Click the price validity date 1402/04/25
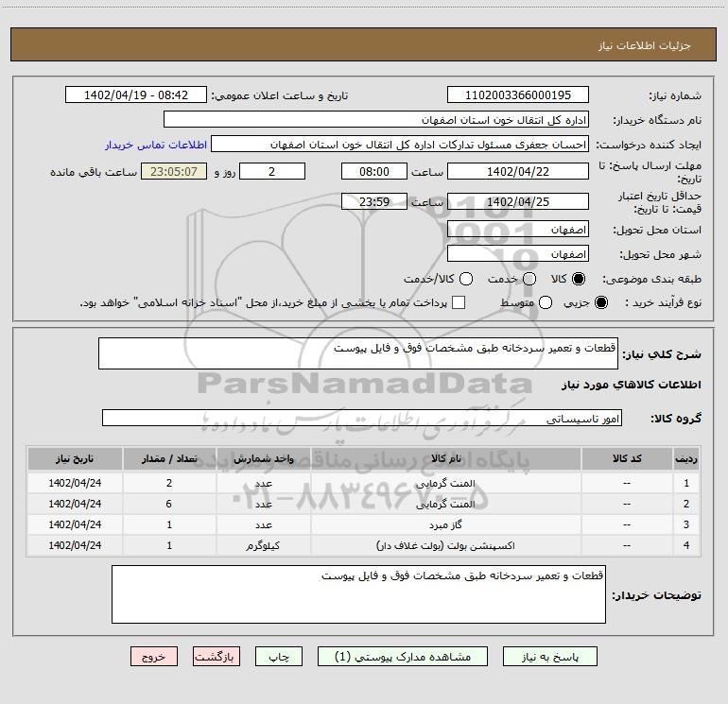Viewport: 728px width, 704px height. pos(518,202)
